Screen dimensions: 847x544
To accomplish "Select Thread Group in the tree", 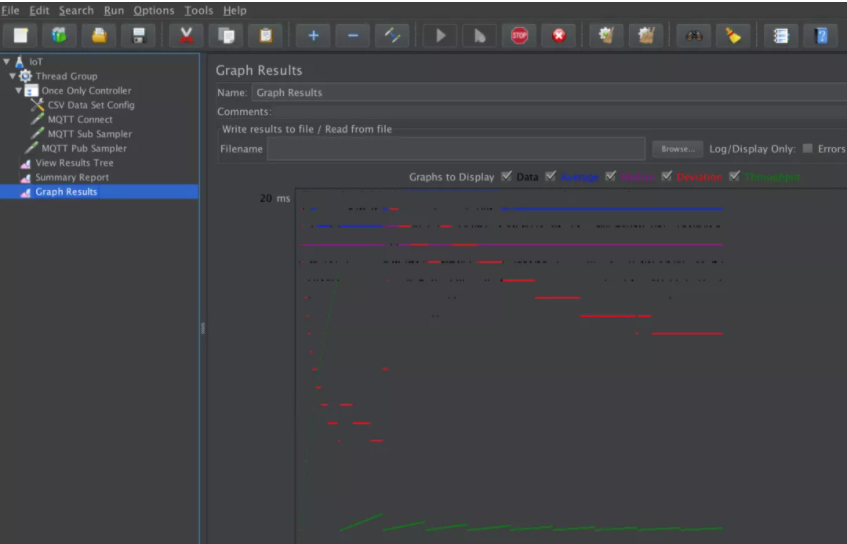I will click(66, 76).
